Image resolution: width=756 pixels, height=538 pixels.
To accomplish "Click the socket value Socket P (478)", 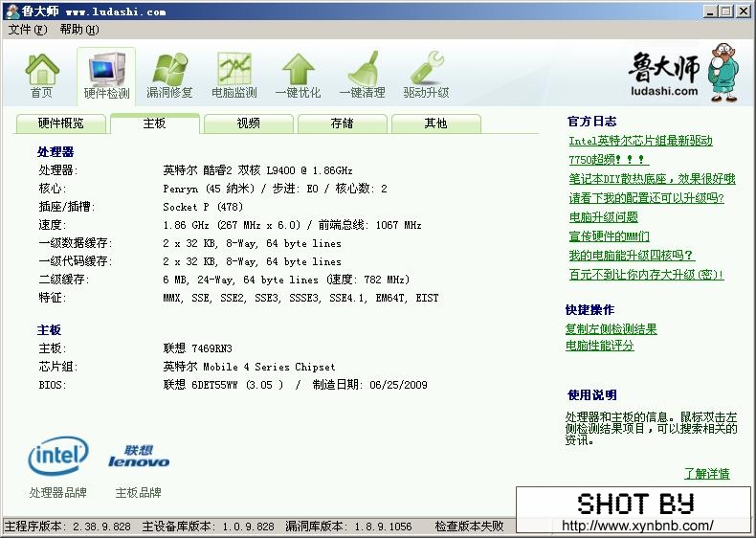I will (x=203, y=207).
